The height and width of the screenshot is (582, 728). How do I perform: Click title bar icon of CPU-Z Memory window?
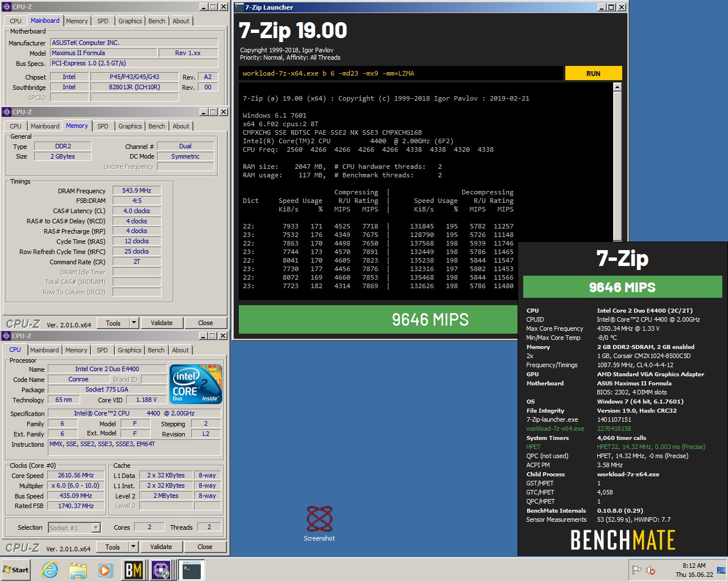7,112
